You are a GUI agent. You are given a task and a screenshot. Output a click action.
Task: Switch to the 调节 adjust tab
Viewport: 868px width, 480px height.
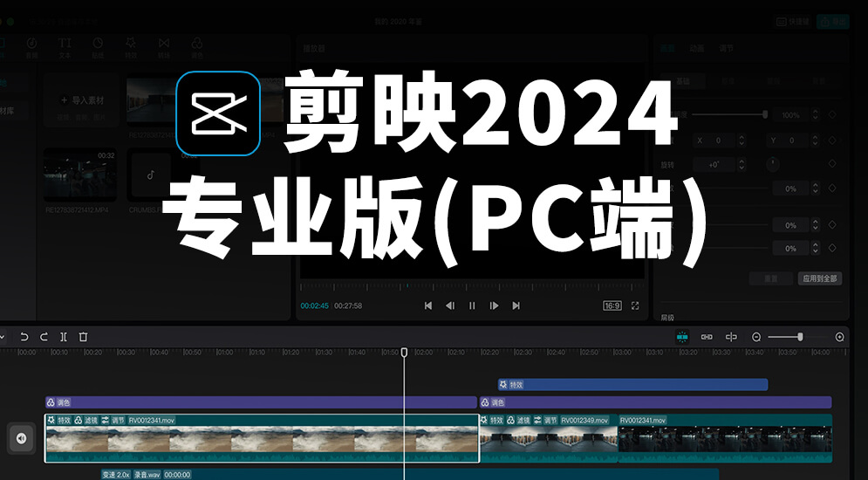727,49
